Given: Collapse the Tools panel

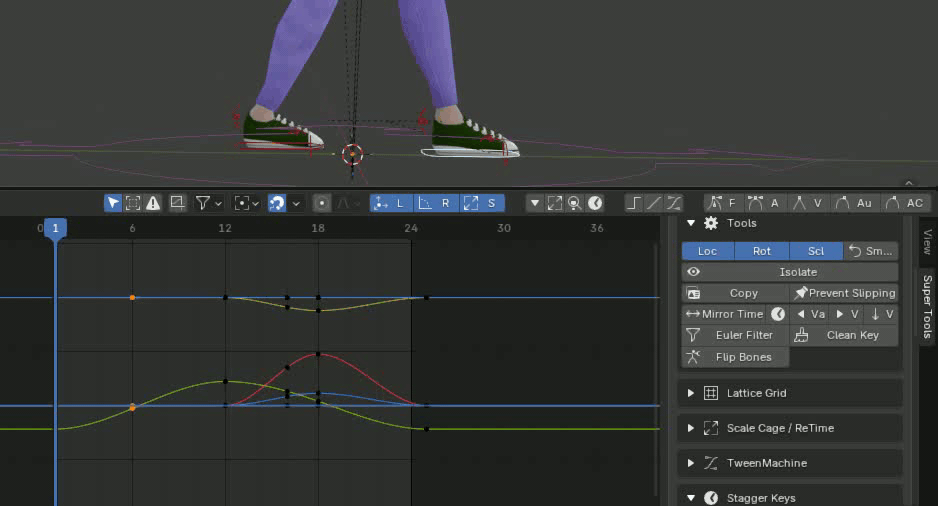Looking at the screenshot, I should pyautogui.click(x=691, y=223).
